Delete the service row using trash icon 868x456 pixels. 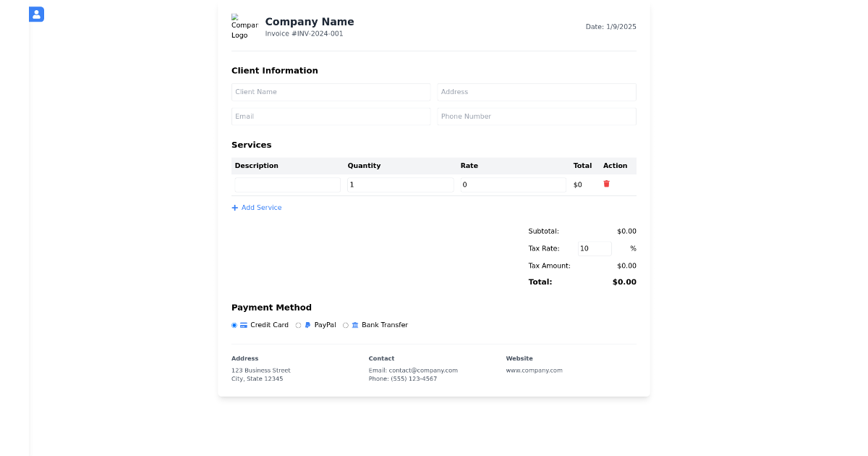[606, 184]
